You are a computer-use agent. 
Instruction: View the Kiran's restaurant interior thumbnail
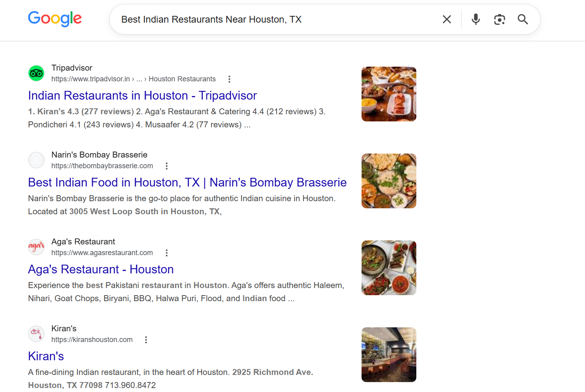[x=389, y=355]
